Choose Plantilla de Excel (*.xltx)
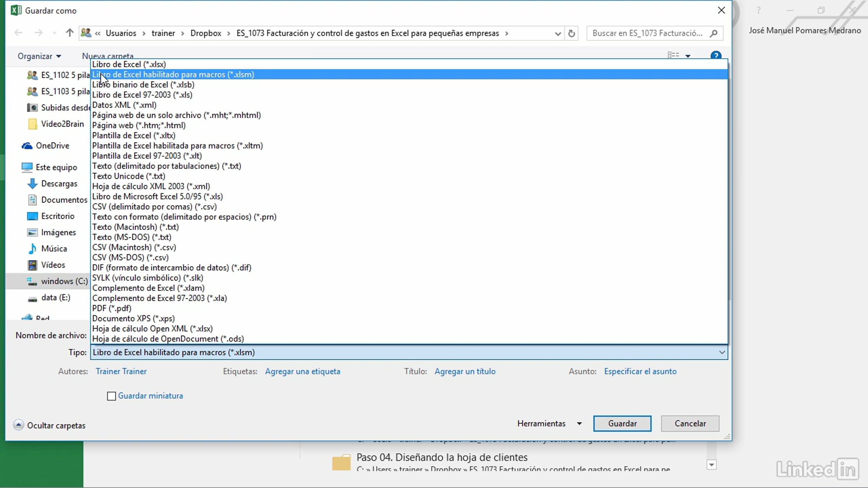Image resolution: width=868 pixels, height=488 pixels. [x=409, y=136]
